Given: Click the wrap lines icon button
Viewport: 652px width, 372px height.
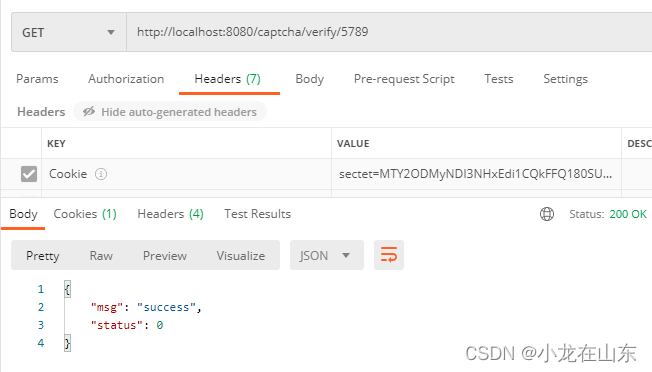Looking at the screenshot, I should point(389,255).
